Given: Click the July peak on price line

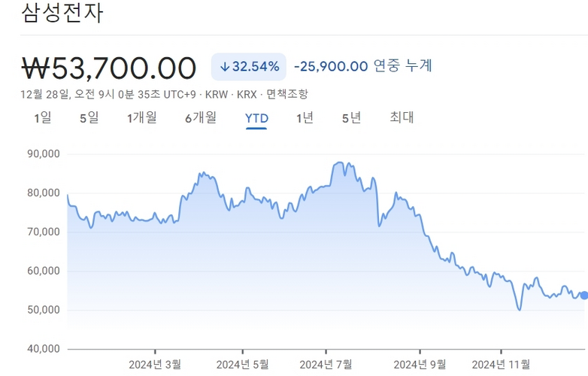Looking at the screenshot, I should (x=339, y=162).
